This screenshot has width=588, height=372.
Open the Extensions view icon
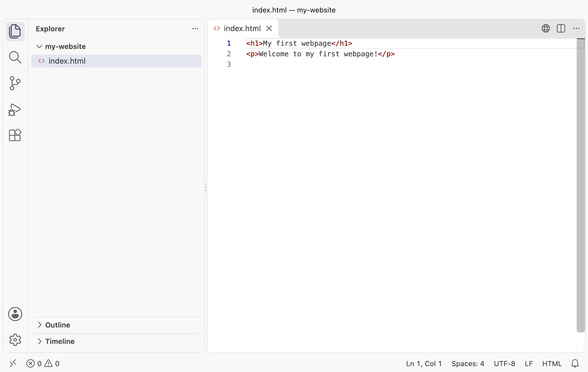point(15,135)
